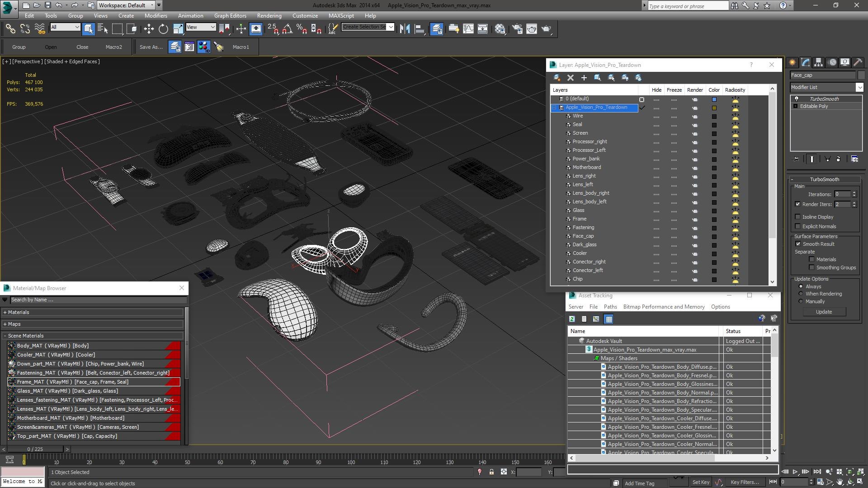
Task: Activate the Select and Rotate tool
Action: tap(163, 29)
